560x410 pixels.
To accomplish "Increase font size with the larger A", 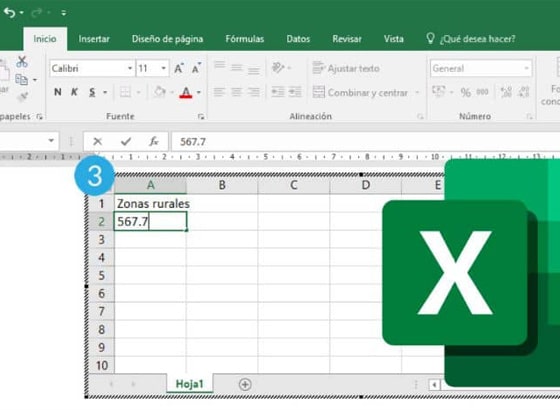I will (x=179, y=68).
